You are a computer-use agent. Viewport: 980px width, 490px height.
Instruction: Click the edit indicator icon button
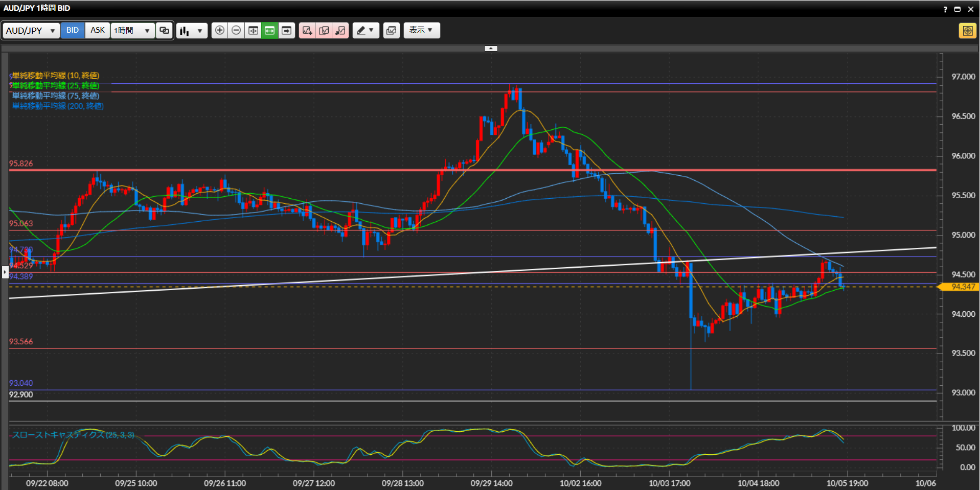tap(324, 31)
